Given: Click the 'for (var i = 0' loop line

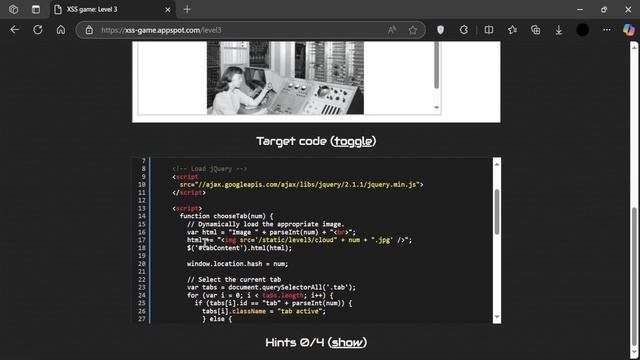Looking at the screenshot, I should click(x=260, y=295).
